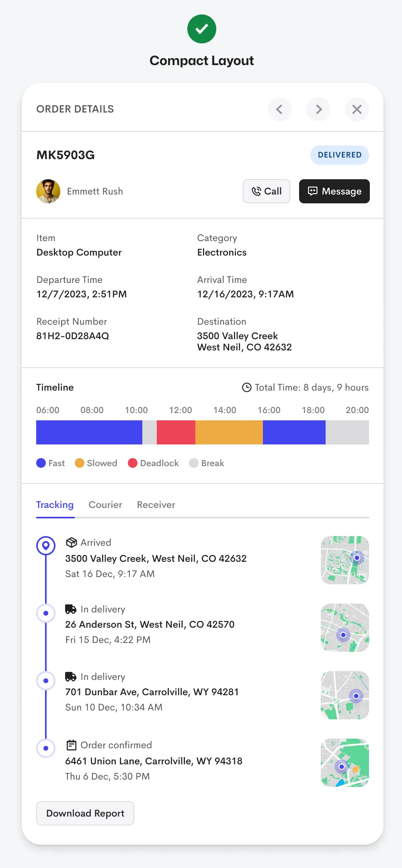Open the Receiver tab
The height and width of the screenshot is (868, 402).
pos(156,505)
